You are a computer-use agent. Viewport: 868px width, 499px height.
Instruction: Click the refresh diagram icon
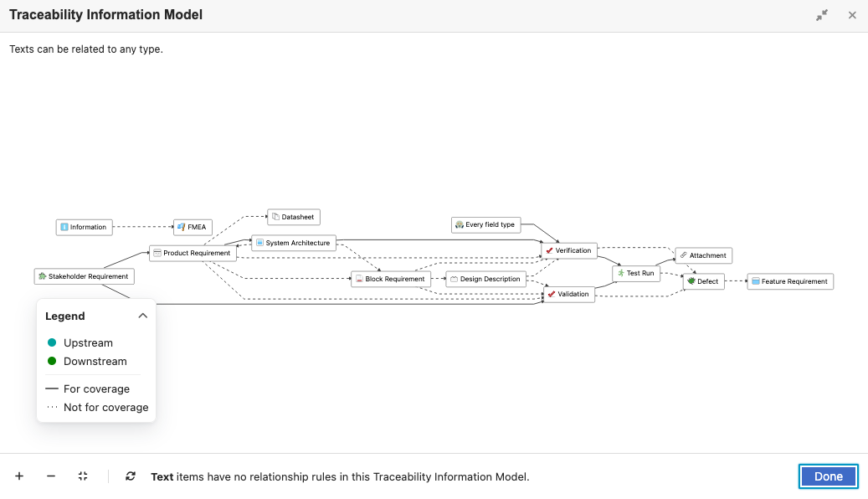click(131, 476)
